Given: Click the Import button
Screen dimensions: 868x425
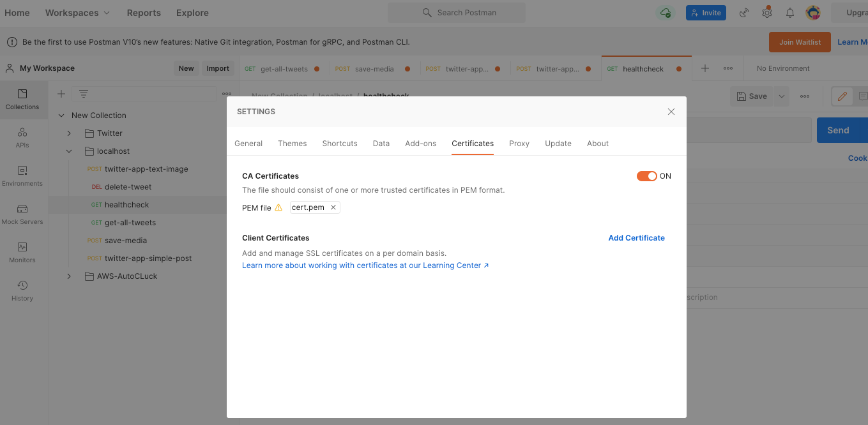Looking at the screenshot, I should point(218,68).
